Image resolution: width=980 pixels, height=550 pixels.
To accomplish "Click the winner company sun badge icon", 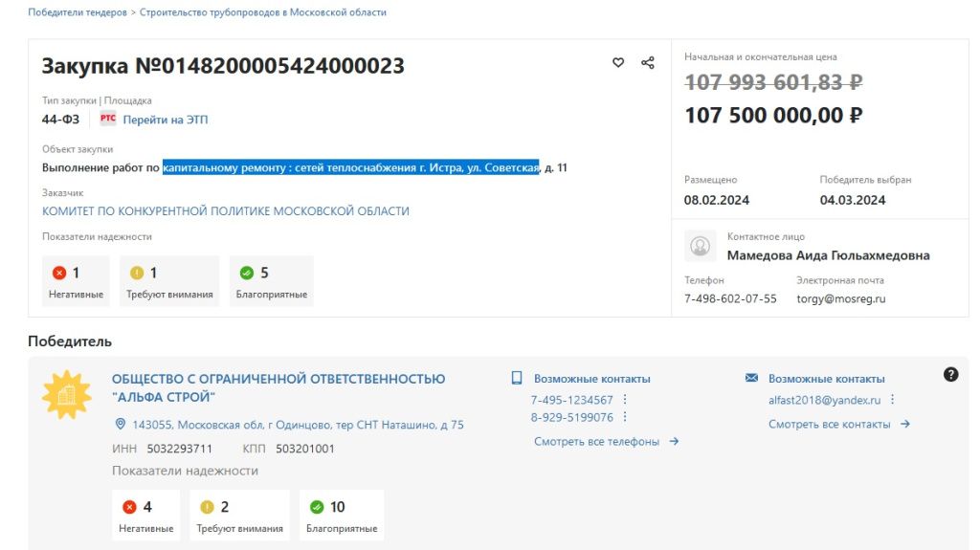I will coord(66,394).
